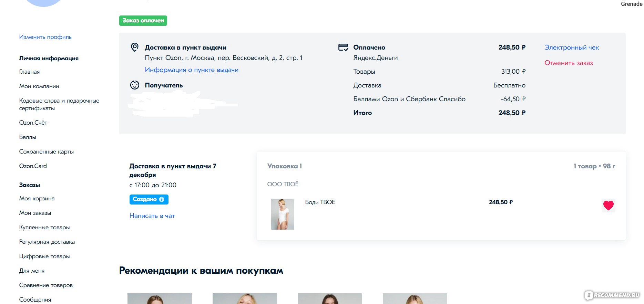The width and height of the screenshot is (644, 304).
Task: Click the Пункт Ozon pickup address text
Action: 224,58
